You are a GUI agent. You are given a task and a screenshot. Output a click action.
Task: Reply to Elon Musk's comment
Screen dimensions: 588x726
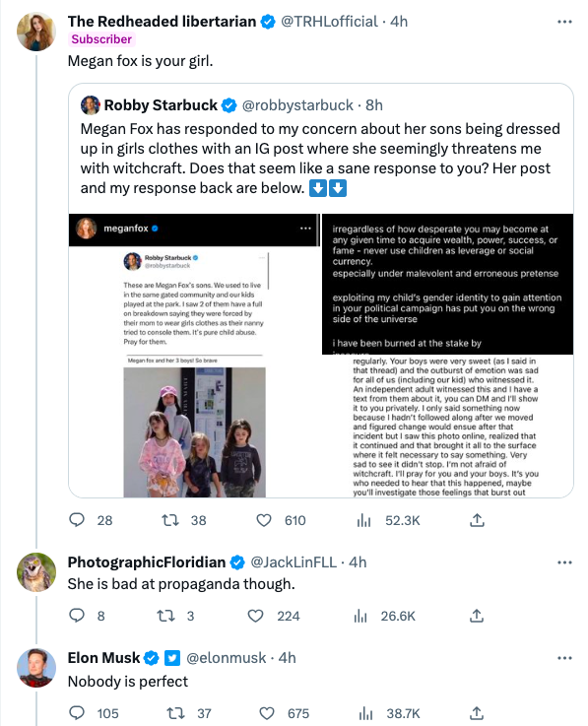(77, 712)
